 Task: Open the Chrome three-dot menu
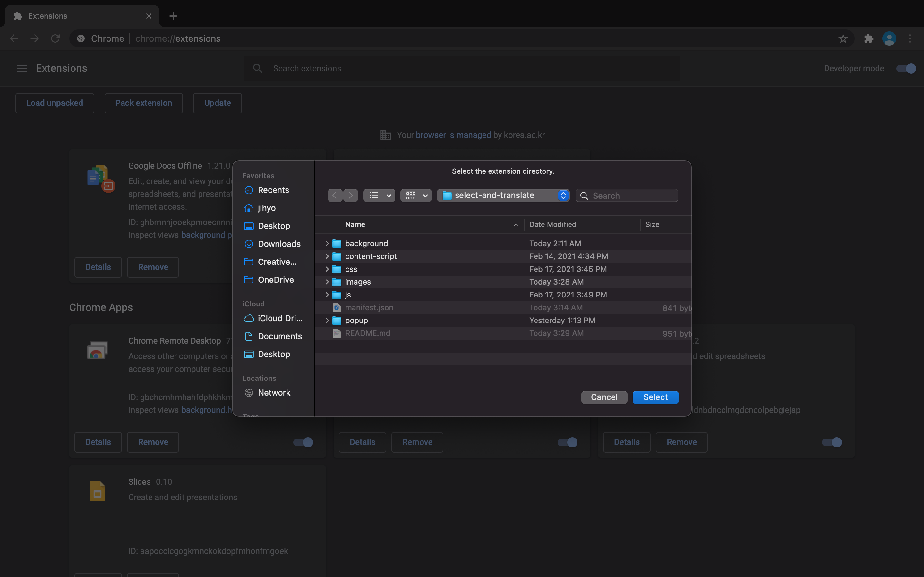[x=910, y=38]
